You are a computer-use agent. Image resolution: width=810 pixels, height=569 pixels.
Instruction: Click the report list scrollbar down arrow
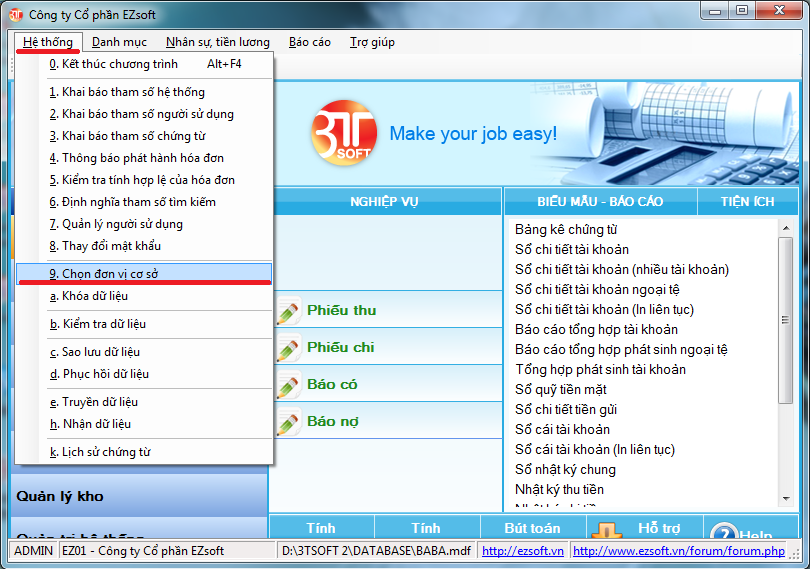[788, 497]
